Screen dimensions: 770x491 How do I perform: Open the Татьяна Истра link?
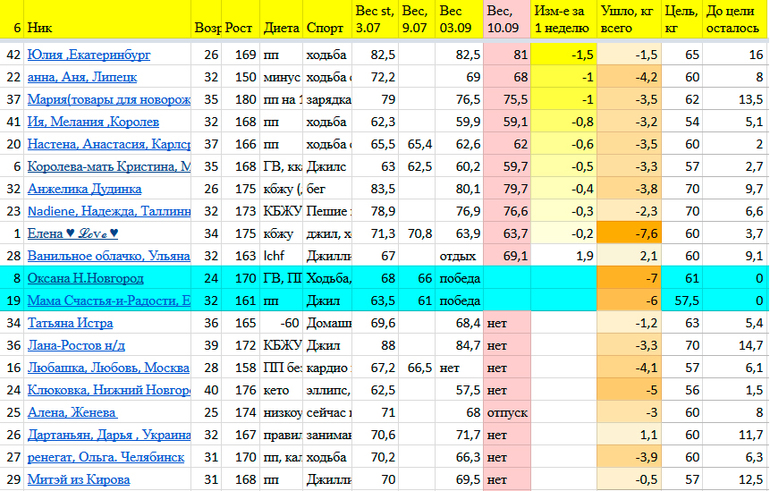tap(70, 323)
